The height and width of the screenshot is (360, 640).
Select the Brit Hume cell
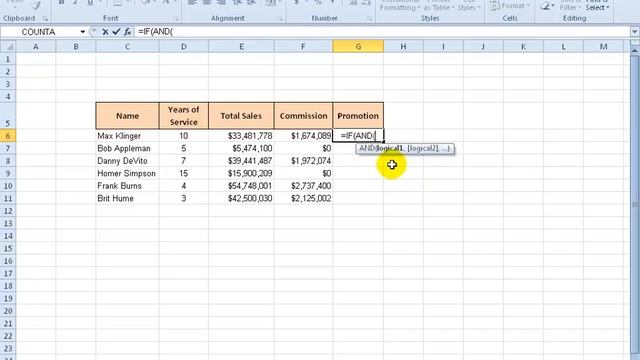pos(127,198)
